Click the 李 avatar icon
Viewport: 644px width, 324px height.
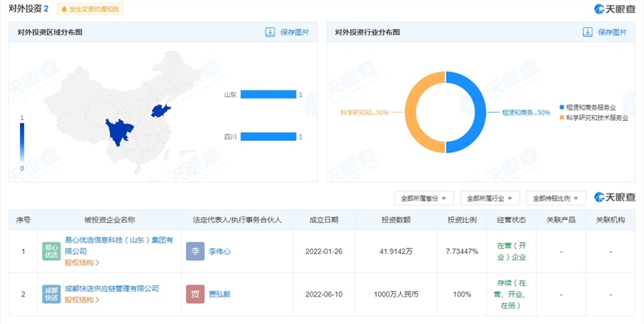[x=194, y=251]
